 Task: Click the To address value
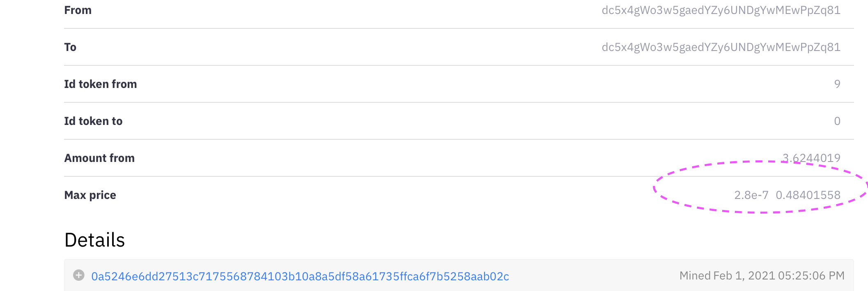[721, 47]
